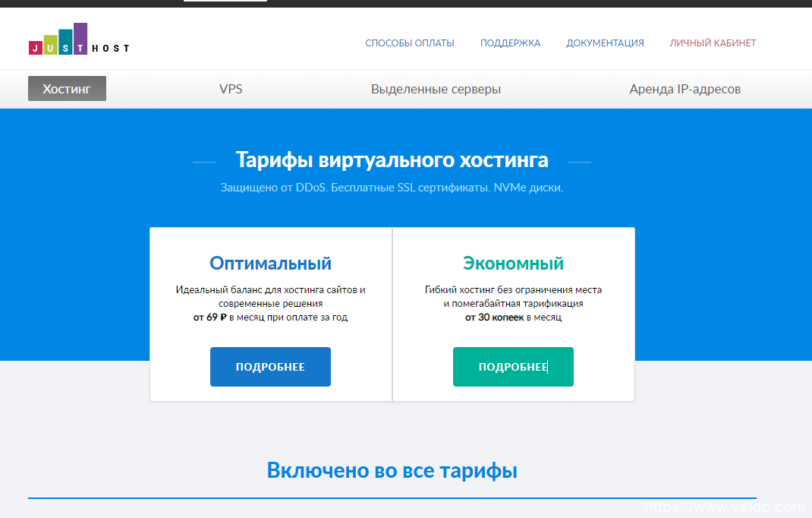Open the Аренда IP-адресов tab
Image resolution: width=812 pixels, height=518 pixels.
coord(685,89)
